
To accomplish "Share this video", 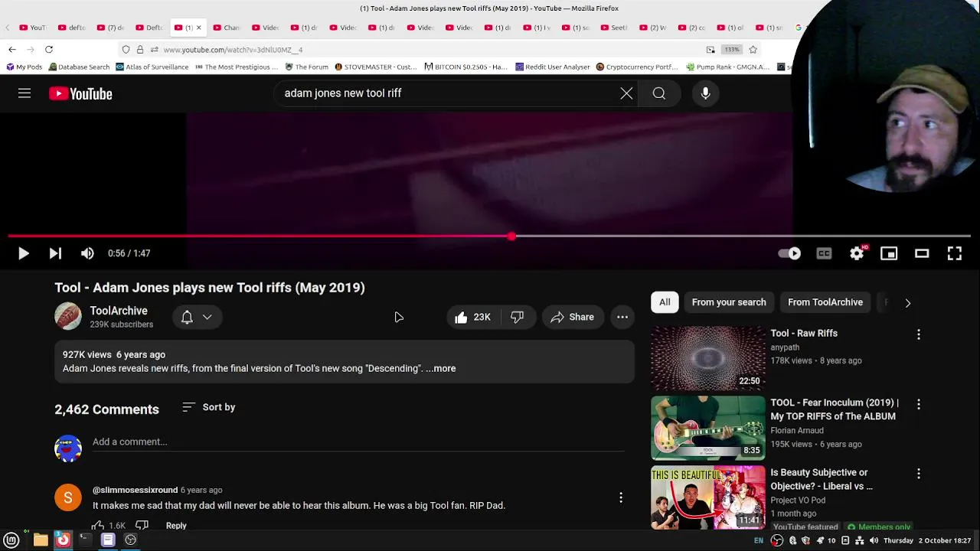I will [x=572, y=317].
